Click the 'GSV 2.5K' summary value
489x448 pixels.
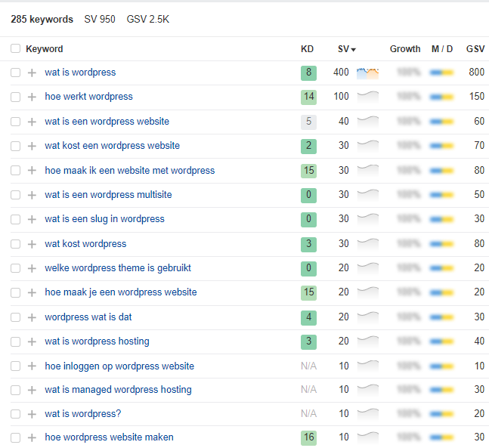click(x=148, y=20)
